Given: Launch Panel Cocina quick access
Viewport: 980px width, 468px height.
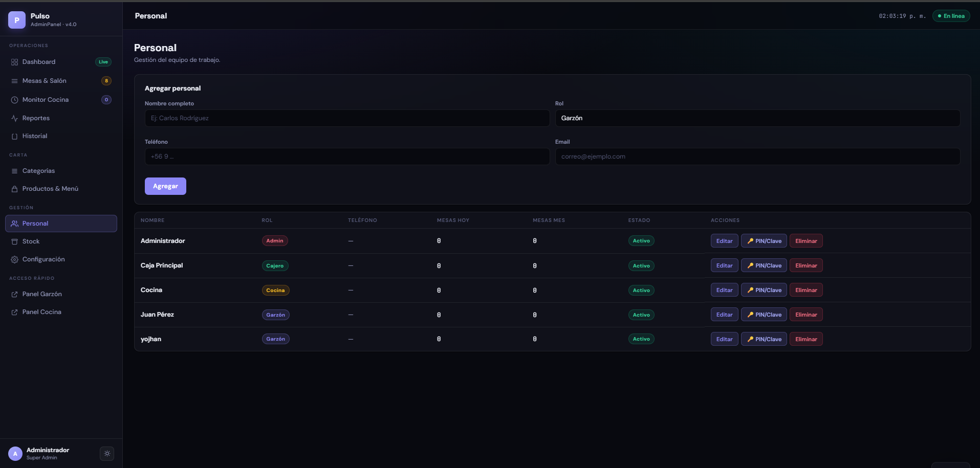Looking at the screenshot, I should point(61,312).
